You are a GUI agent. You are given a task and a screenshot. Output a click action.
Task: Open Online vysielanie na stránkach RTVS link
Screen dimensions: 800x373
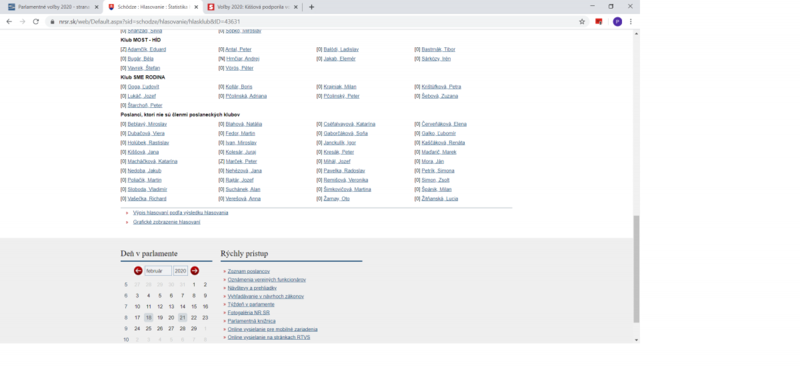coord(269,337)
